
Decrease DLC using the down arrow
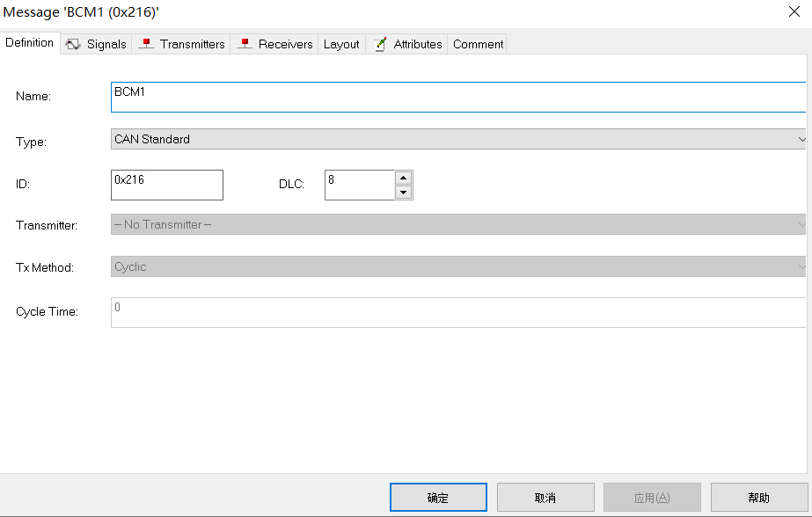pyautogui.click(x=403, y=191)
